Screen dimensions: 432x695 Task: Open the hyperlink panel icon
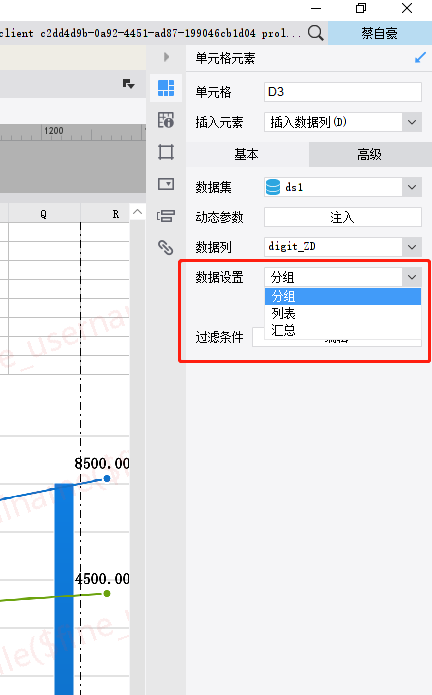[x=166, y=247]
